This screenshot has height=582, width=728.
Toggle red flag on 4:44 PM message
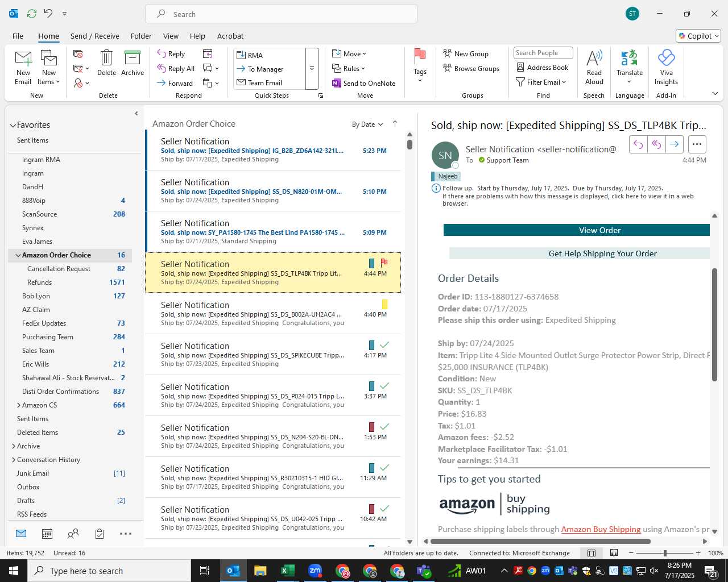[384, 263]
